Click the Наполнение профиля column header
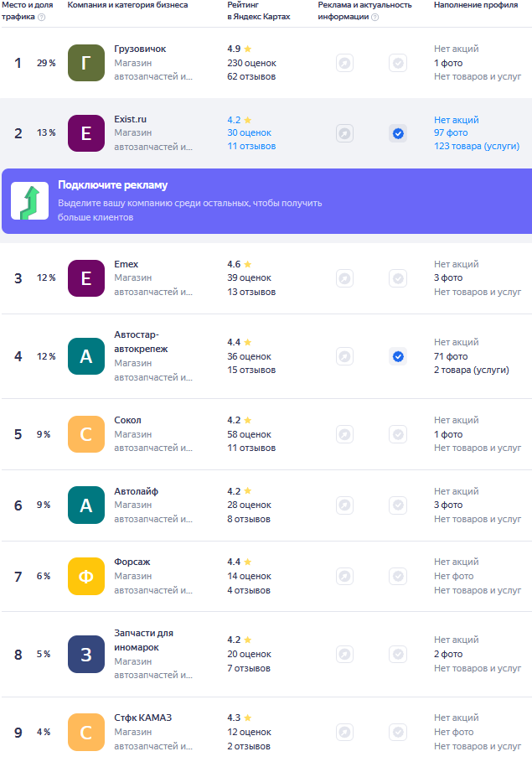 point(476,5)
